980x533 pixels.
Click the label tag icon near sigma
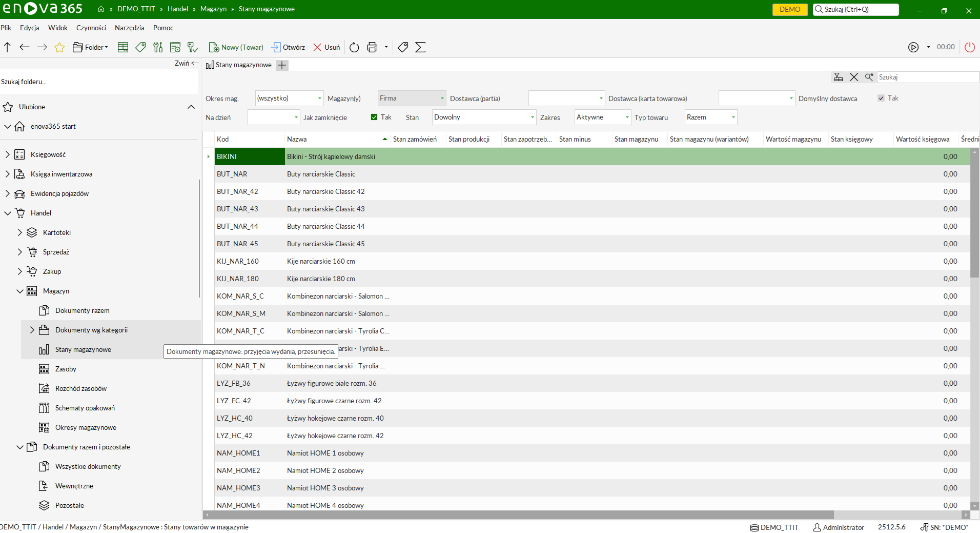pos(403,47)
